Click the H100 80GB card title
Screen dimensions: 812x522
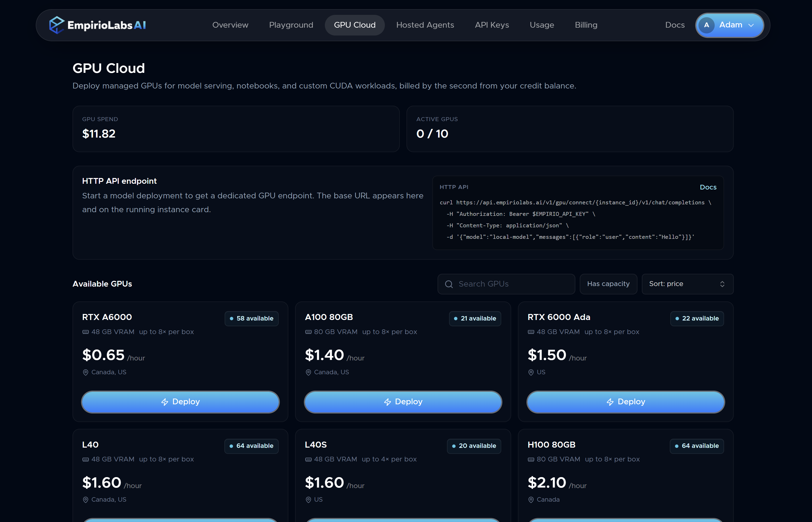pyautogui.click(x=552, y=445)
